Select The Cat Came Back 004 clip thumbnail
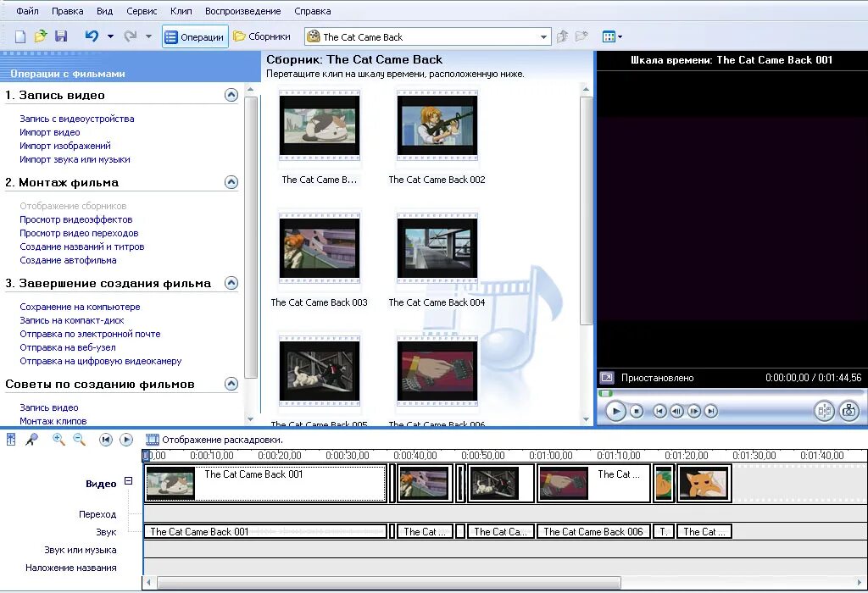Screen dimensions: 868x593 point(437,248)
